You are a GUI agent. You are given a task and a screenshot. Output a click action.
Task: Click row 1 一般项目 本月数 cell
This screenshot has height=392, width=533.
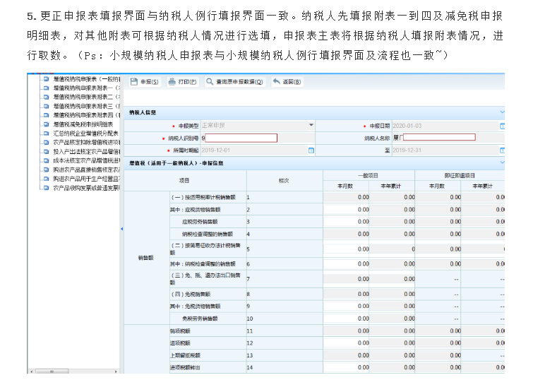click(x=346, y=197)
